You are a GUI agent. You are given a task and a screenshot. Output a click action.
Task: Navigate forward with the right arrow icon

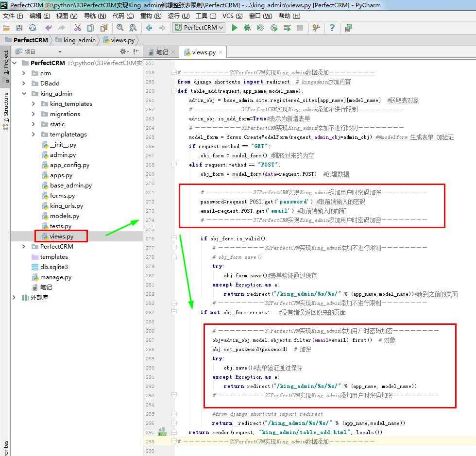162,28
